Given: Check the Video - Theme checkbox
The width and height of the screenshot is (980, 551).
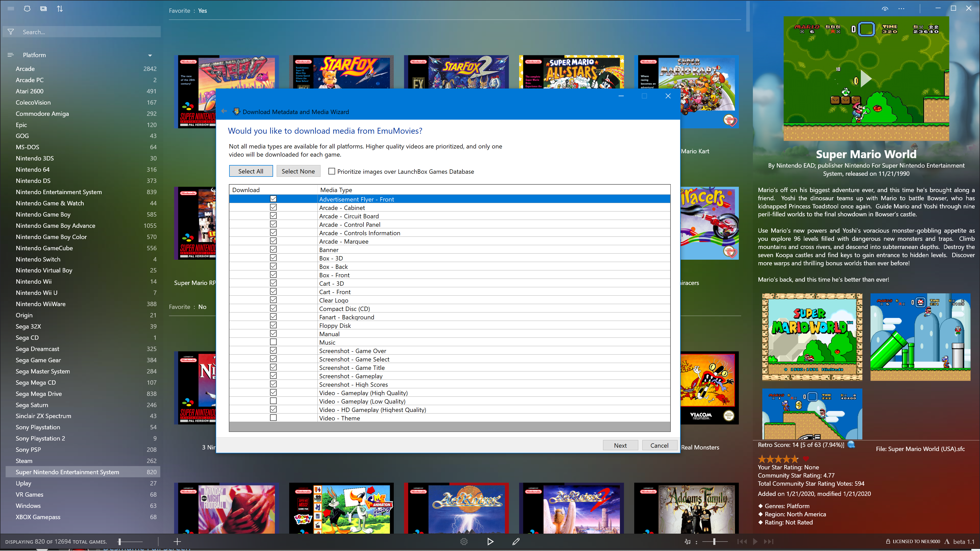Looking at the screenshot, I should tap(273, 418).
